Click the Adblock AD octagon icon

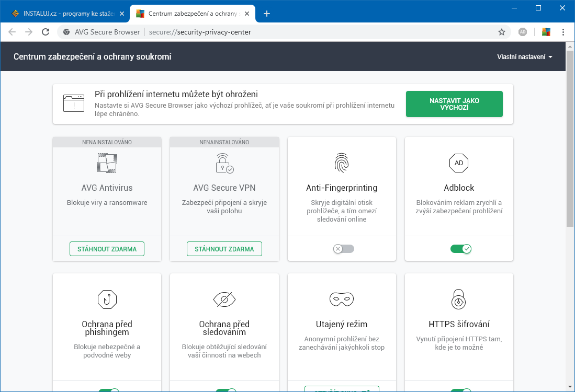(x=459, y=163)
